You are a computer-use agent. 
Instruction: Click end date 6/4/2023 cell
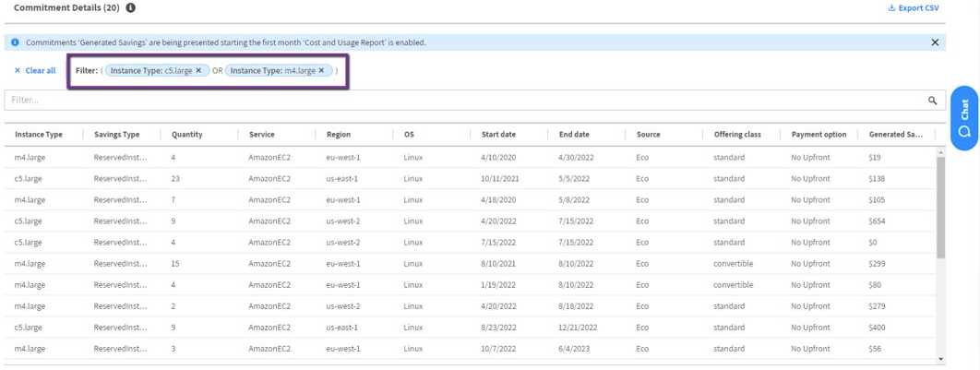(574, 349)
